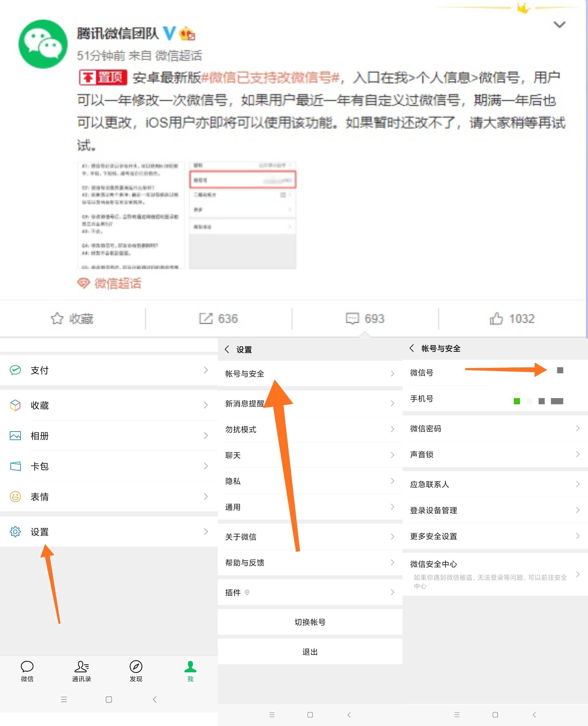
Task: Tap the Android menu key below the Me page
Action: [64, 700]
